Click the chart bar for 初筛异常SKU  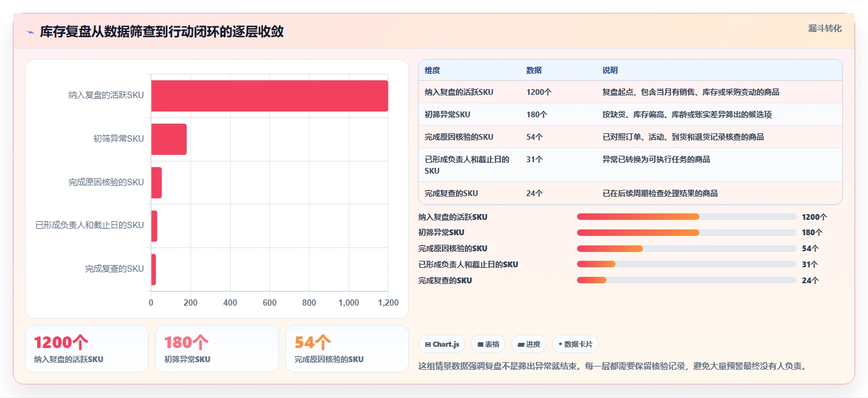(x=169, y=139)
